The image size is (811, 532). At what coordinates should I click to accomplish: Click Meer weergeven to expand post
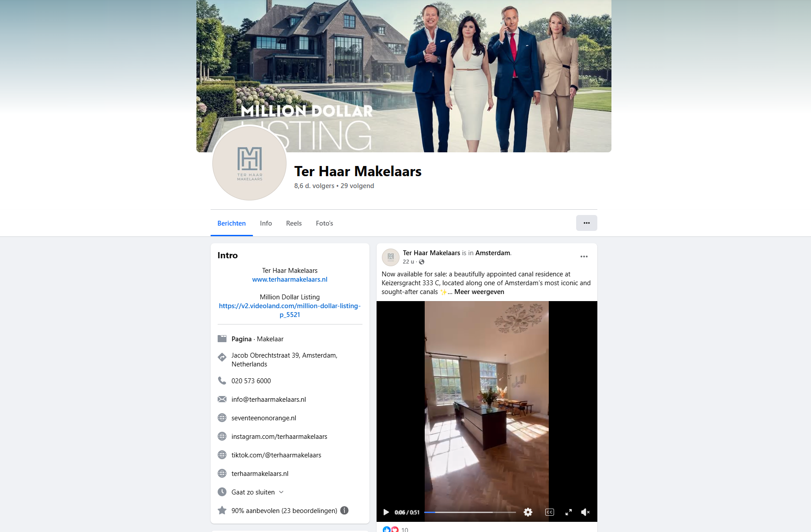click(479, 292)
